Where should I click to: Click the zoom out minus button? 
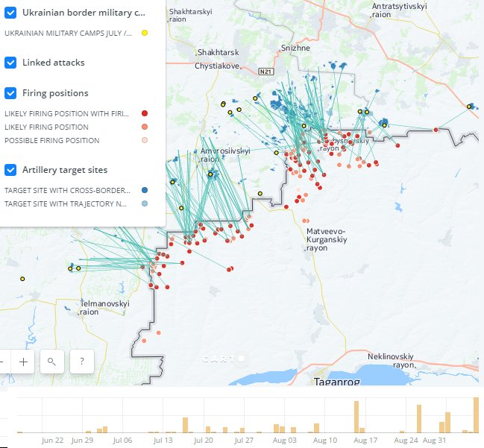click(2, 362)
